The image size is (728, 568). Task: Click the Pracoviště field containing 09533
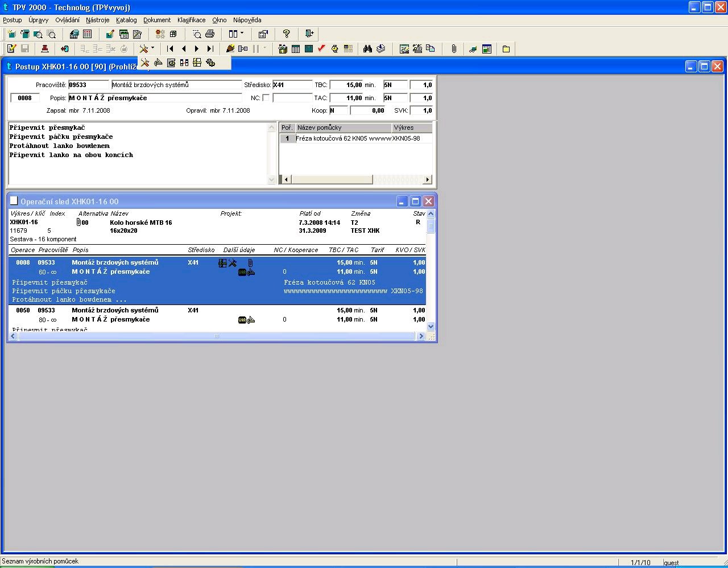coord(88,85)
